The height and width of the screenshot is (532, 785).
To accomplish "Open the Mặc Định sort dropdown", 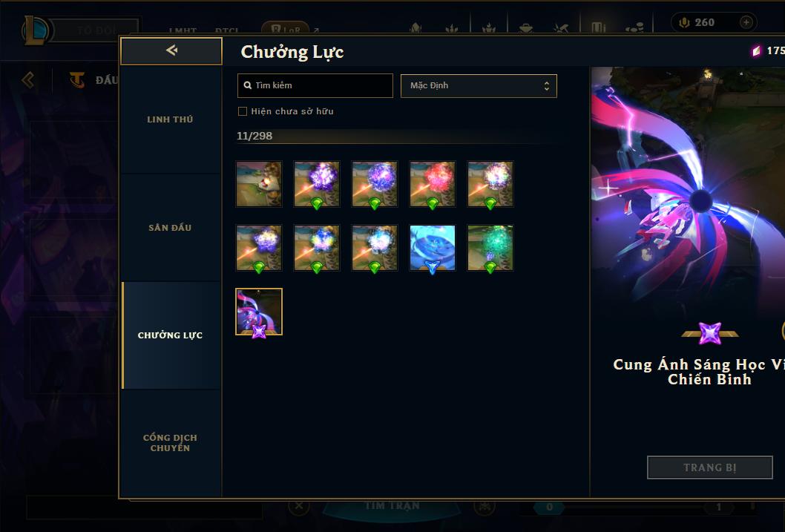I will tap(479, 85).
